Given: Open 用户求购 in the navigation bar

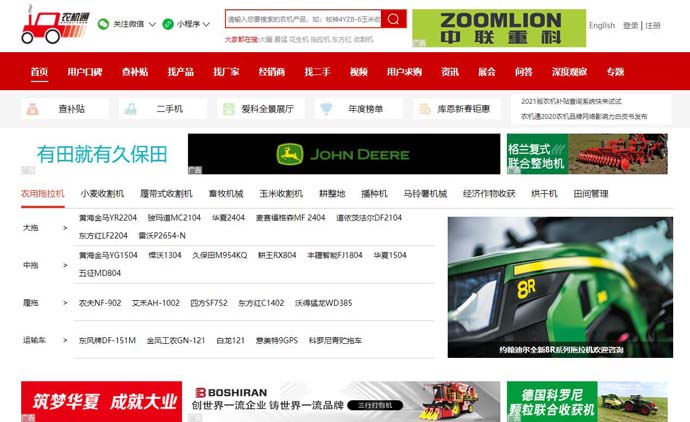Looking at the screenshot, I should coord(404,72).
